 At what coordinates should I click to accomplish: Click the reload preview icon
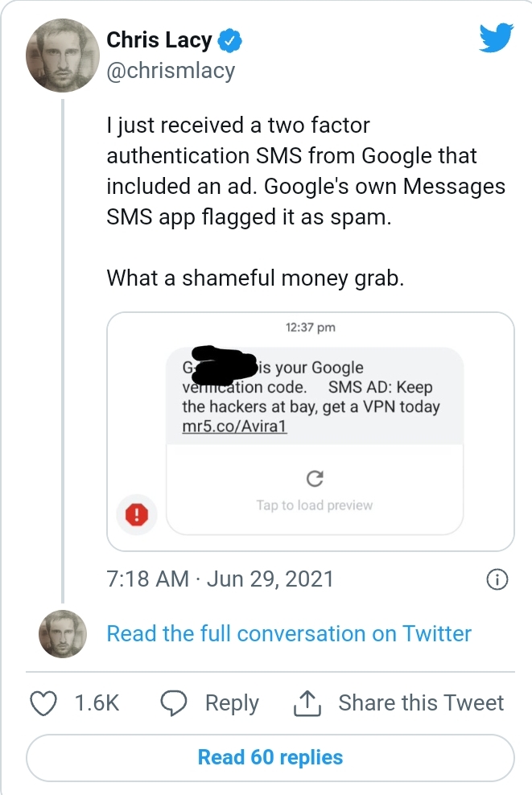[315, 480]
